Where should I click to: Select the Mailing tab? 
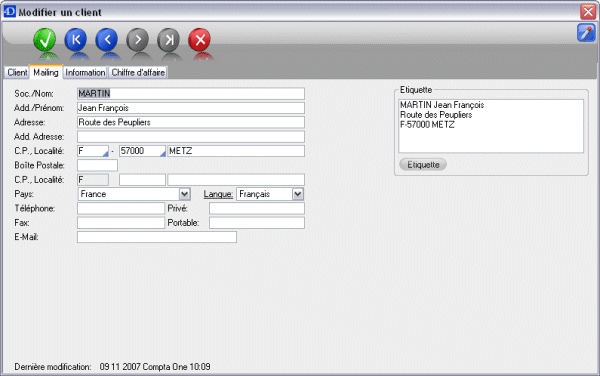46,72
